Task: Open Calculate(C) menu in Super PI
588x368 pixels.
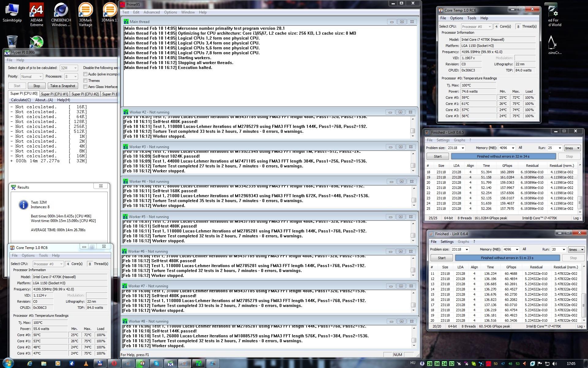Action: (x=21, y=100)
